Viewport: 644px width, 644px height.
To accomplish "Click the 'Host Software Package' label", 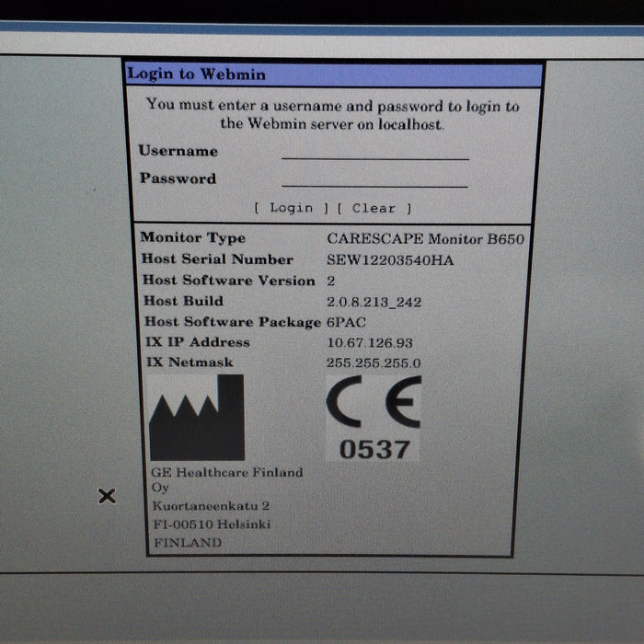I will (233, 322).
